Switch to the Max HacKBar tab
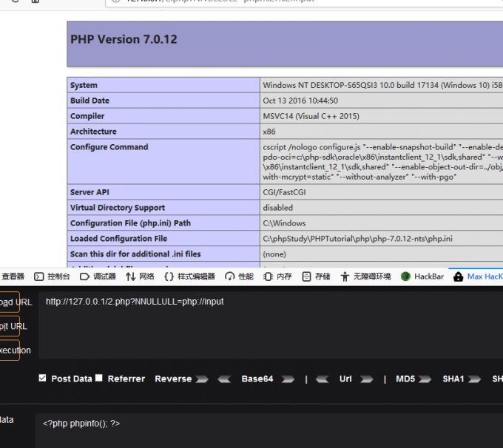Screen dimensions: 503x448 coord(478,276)
